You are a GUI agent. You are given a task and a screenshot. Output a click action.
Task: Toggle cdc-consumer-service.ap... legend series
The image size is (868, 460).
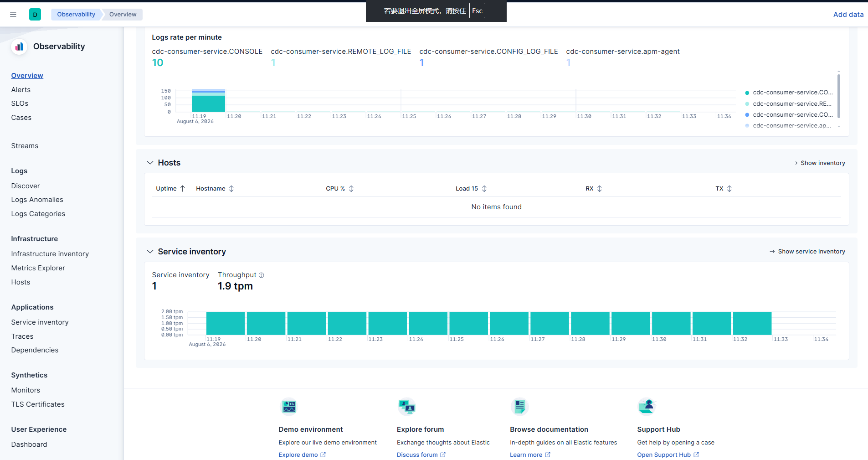click(x=792, y=126)
